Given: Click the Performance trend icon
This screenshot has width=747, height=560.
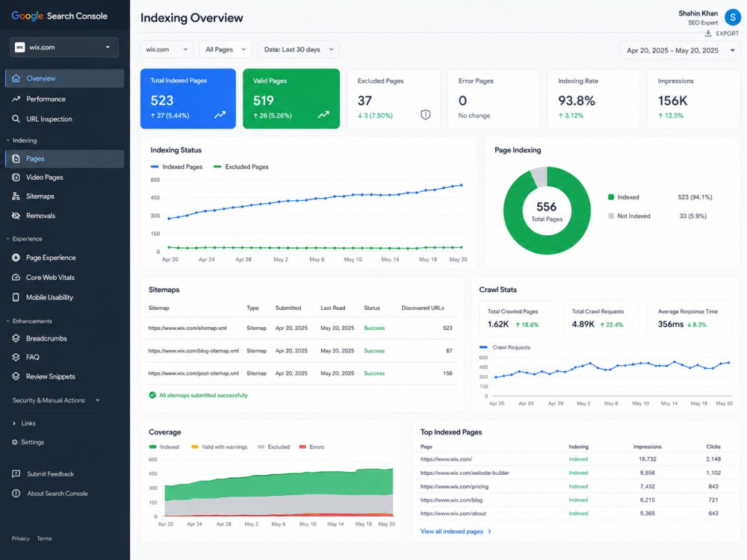Looking at the screenshot, I should point(16,99).
